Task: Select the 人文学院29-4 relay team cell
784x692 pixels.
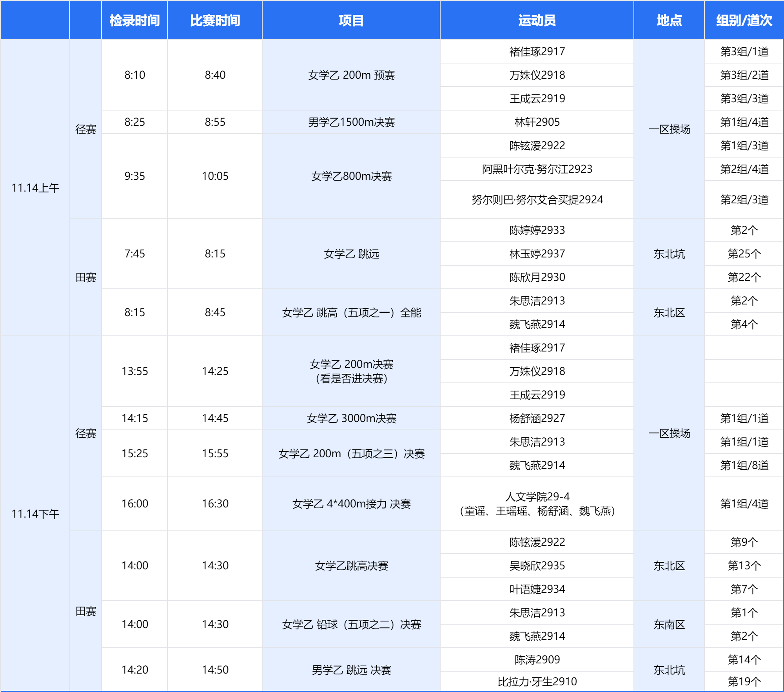Action: [x=537, y=504]
